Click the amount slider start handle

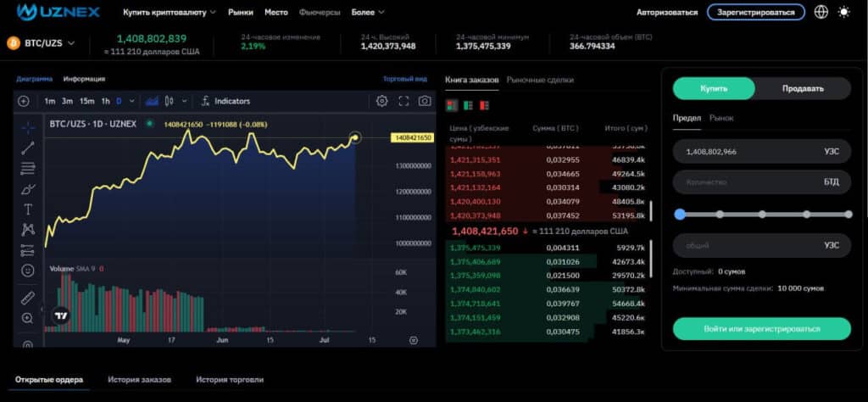[x=681, y=215]
